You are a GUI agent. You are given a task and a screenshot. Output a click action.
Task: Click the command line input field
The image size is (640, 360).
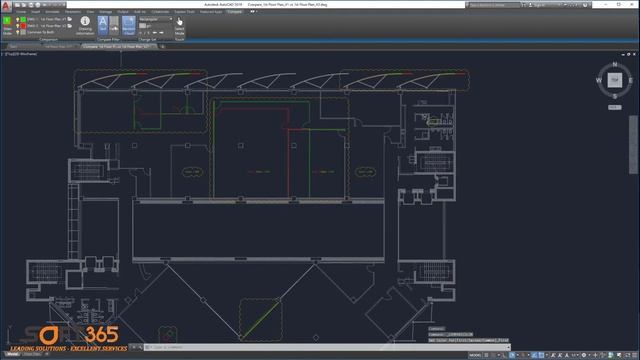(327, 347)
